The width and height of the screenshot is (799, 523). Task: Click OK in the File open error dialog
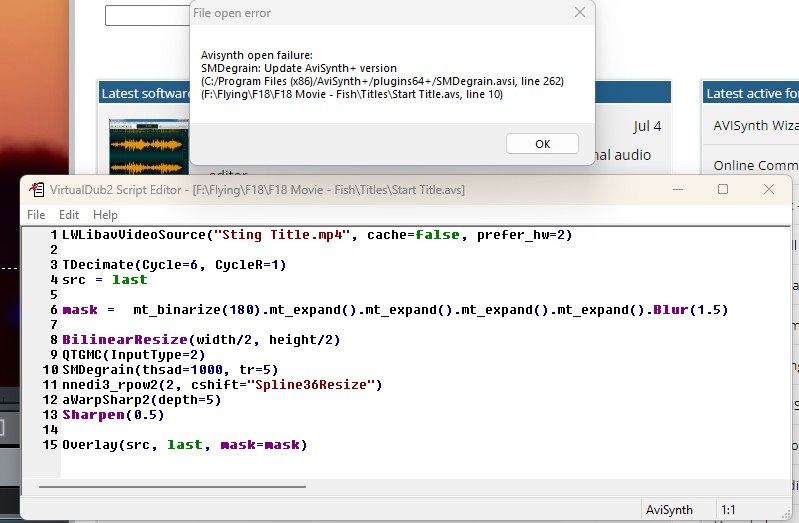tap(542, 144)
